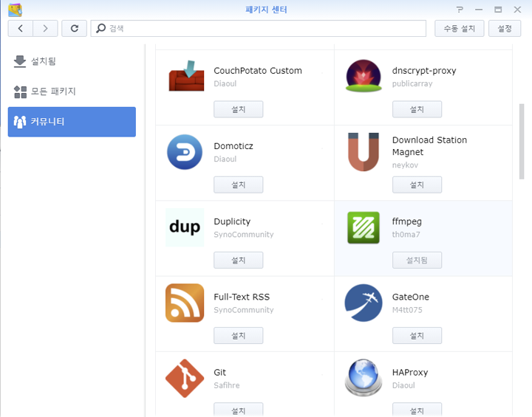Click into the 검색 search field

coord(258,29)
